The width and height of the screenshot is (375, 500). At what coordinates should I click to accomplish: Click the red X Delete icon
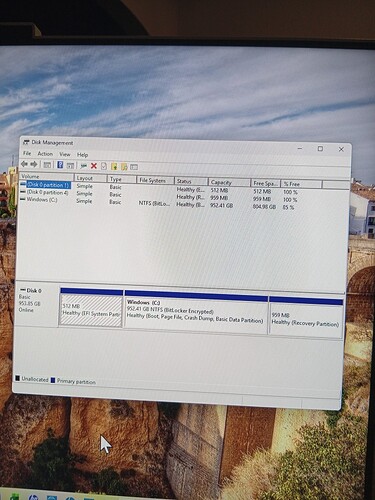(x=94, y=166)
